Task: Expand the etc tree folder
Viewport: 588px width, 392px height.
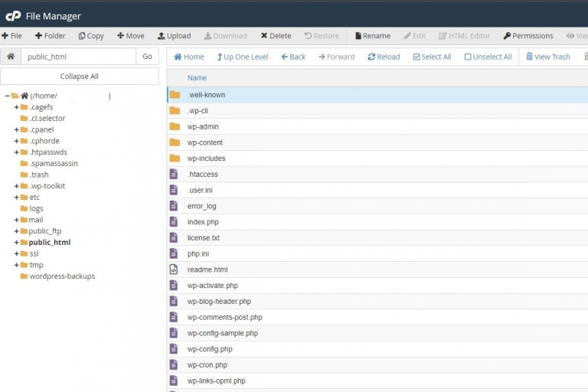Action: pyautogui.click(x=17, y=198)
